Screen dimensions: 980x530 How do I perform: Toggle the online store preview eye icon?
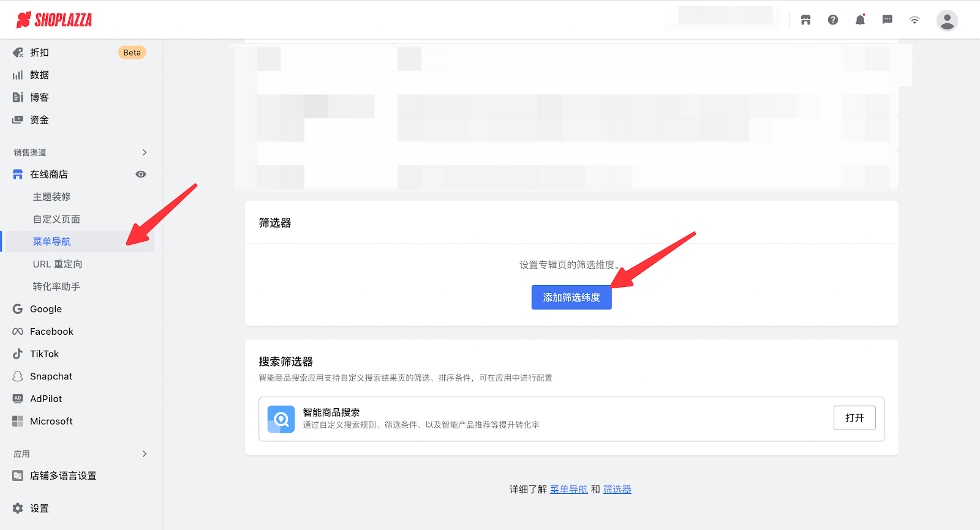[141, 174]
